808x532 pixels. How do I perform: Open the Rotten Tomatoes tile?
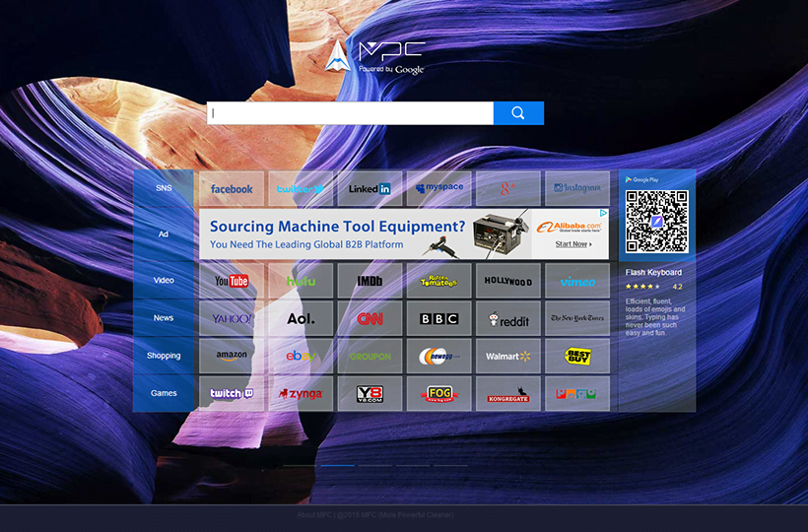coord(439,281)
